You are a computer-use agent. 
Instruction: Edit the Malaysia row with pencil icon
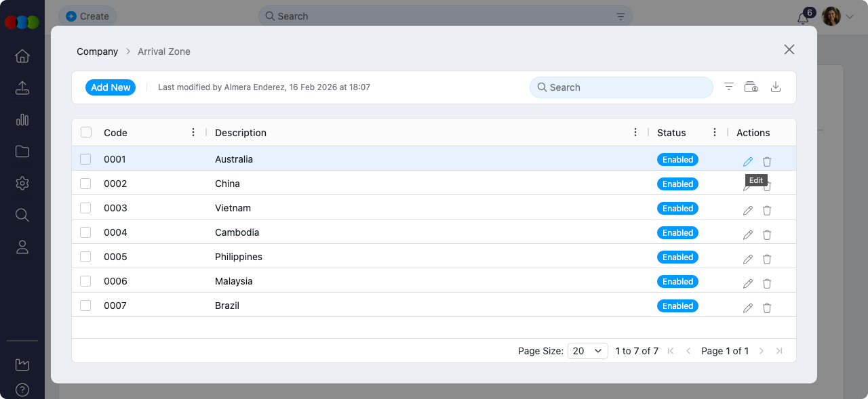click(x=748, y=283)
